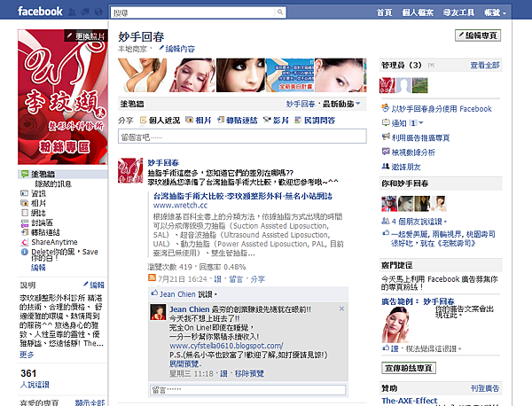Select 相片 share option
This screenshot has width=532, height=406.
(x=198, y=121)
